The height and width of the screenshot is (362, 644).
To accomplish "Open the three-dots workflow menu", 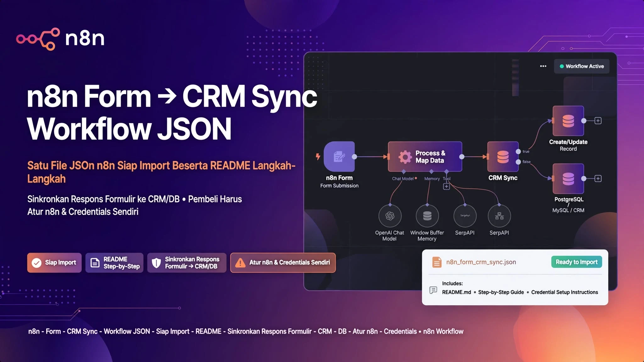I will click(543, 66).
